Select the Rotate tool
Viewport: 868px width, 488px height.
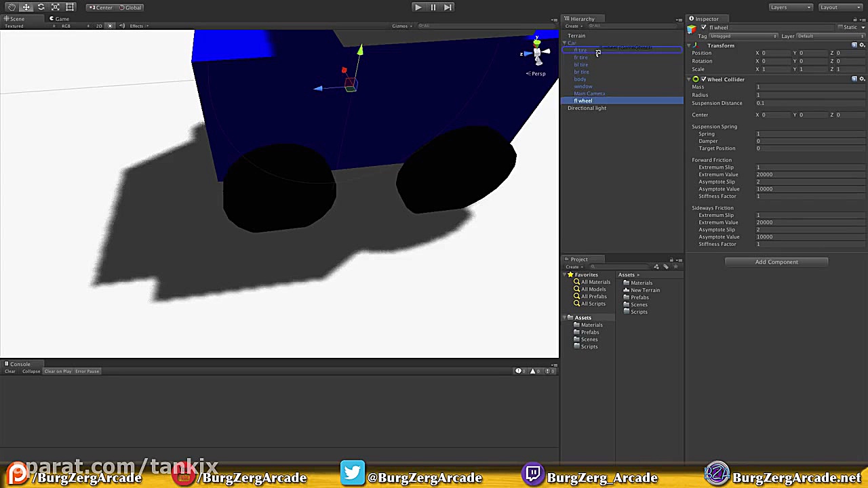41,7
